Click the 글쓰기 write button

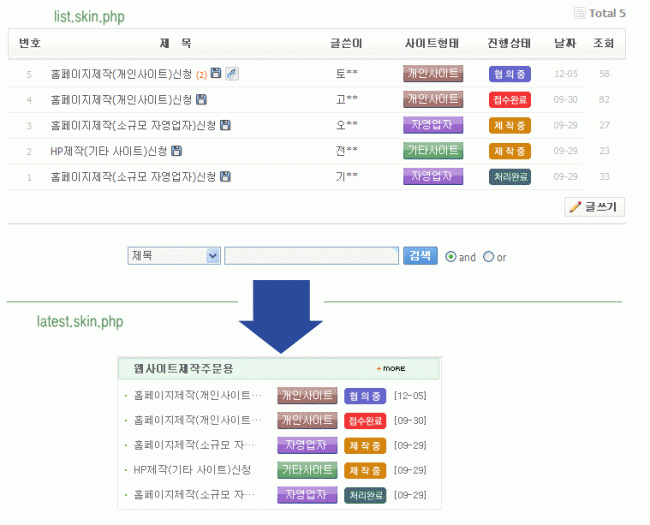(595, 207)
